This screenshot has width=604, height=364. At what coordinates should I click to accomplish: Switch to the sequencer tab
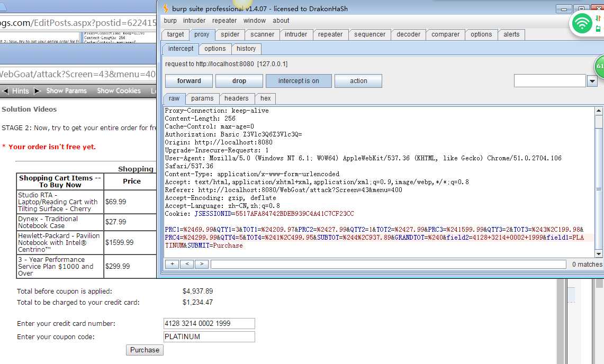(x=370, y=34)
